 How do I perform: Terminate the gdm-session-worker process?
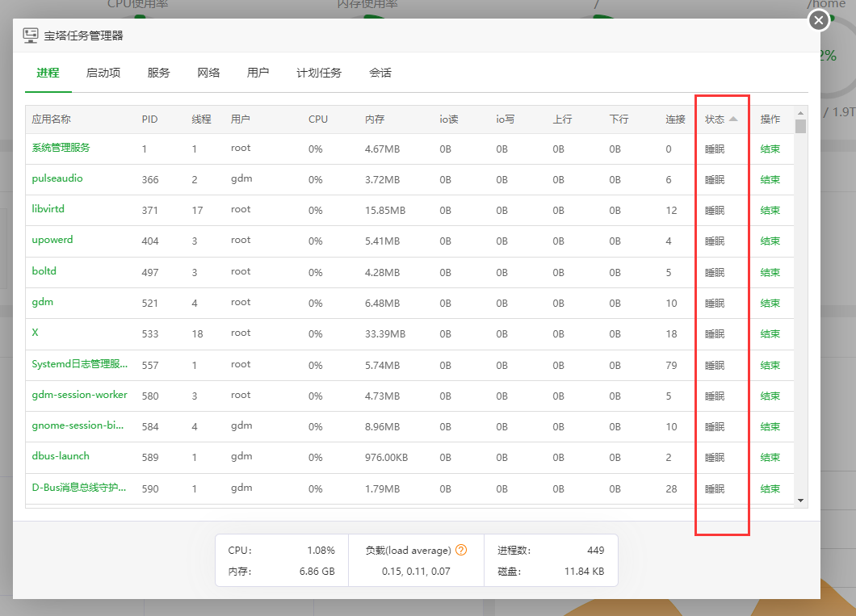click(770, 396)
